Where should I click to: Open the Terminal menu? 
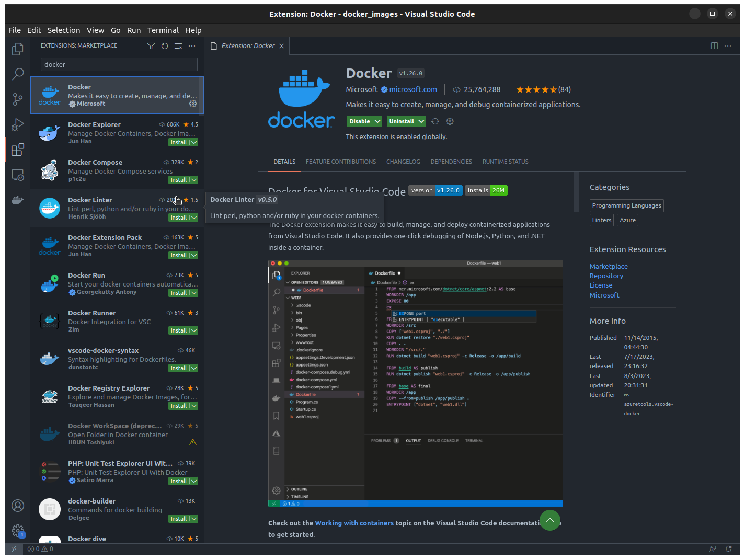coord(163,30)
